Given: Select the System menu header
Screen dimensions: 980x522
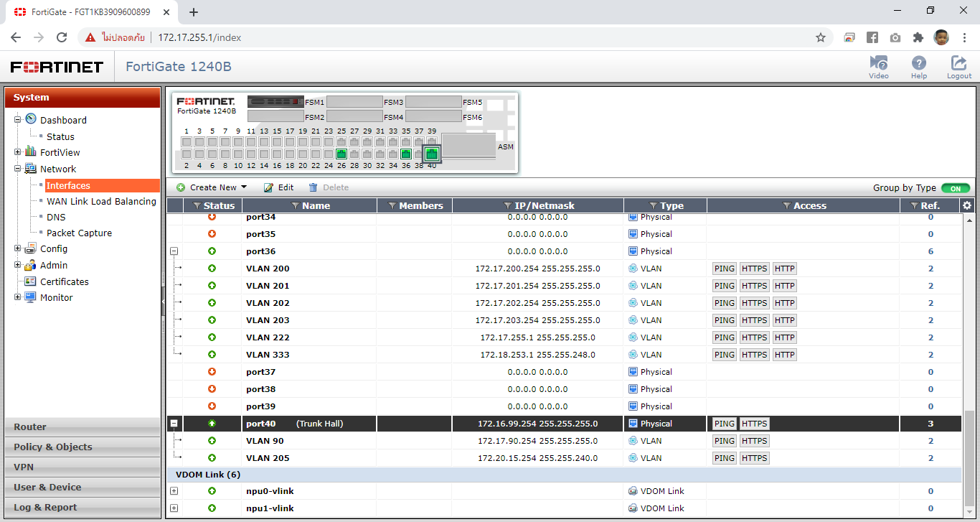Looking at the screenshot, I should [x=83, y=98].
